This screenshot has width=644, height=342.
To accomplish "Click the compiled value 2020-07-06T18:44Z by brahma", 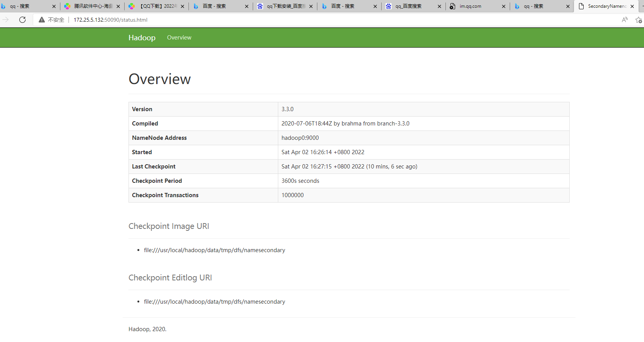I will (x=345, y=124).
